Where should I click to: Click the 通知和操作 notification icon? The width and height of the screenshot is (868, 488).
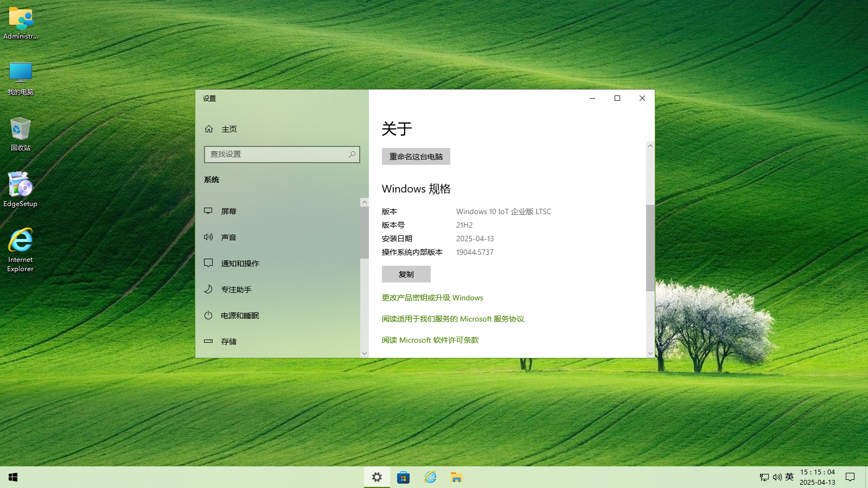coord(208,263)
